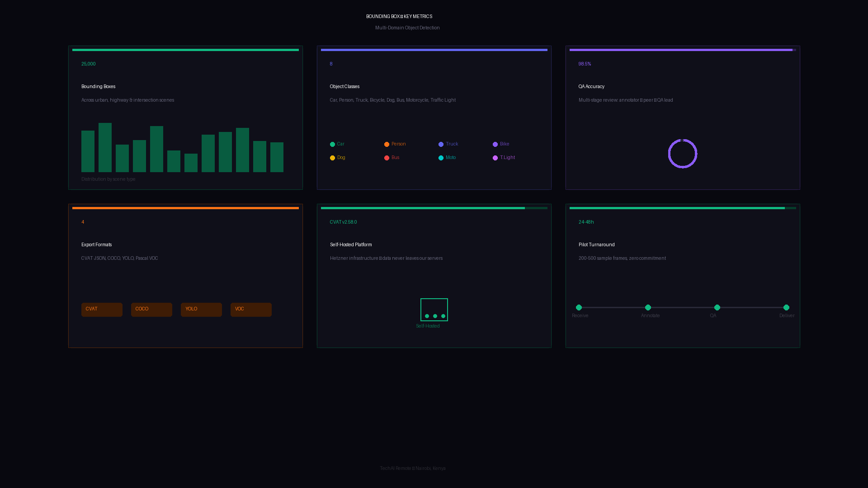
Task: Click the yellow Dog legend dot
Action: pos(332,158)
